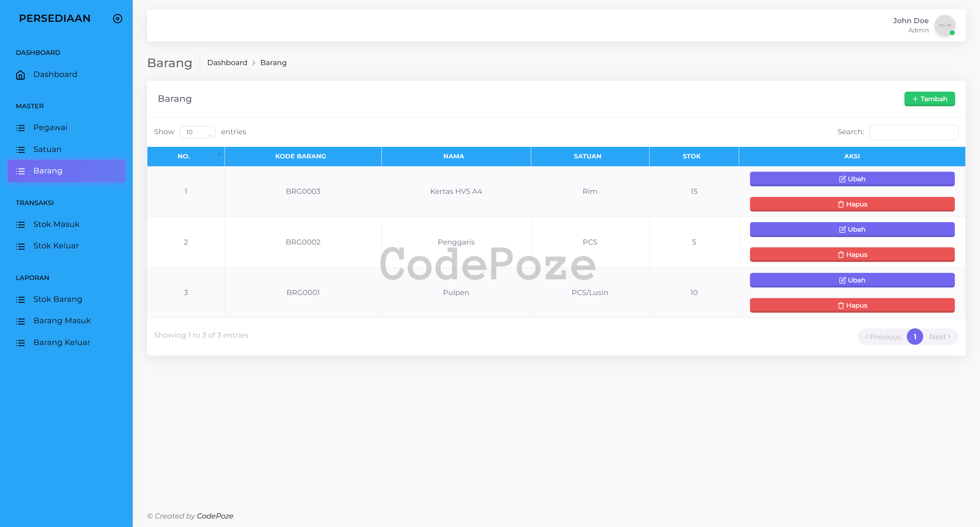Click Hapus for the Pulpen row
Viewport: 980px width, 527px height.
(x=852, y=305)
